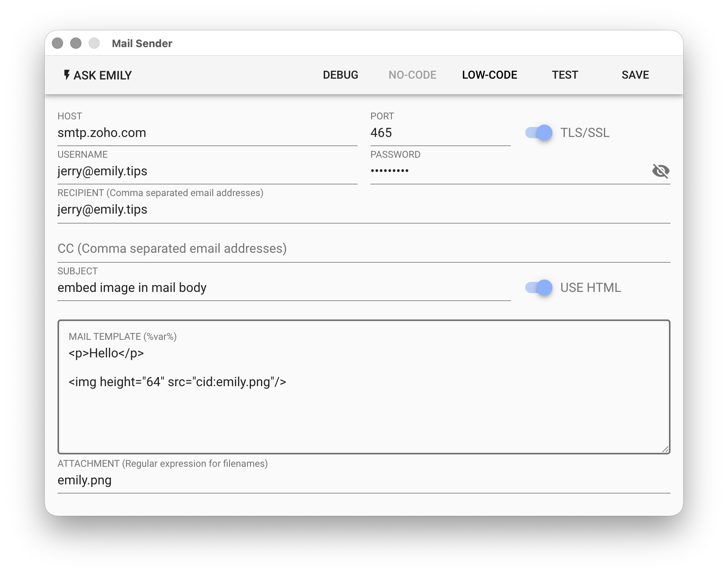This screenshot has height=575, width=728.
Task: Click the ATTACHMENT filename field
Action: pos(363,480)
